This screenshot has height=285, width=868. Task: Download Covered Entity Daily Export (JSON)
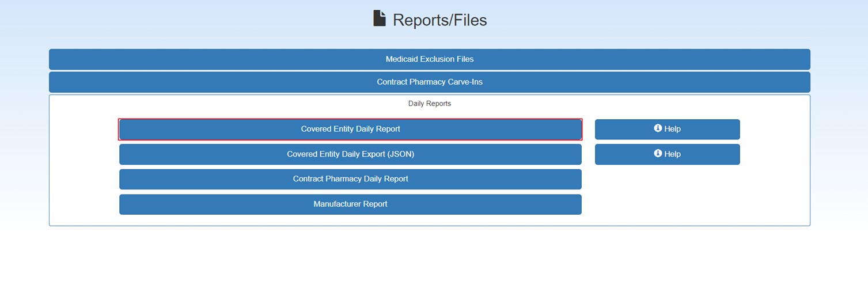click(350, 154)
